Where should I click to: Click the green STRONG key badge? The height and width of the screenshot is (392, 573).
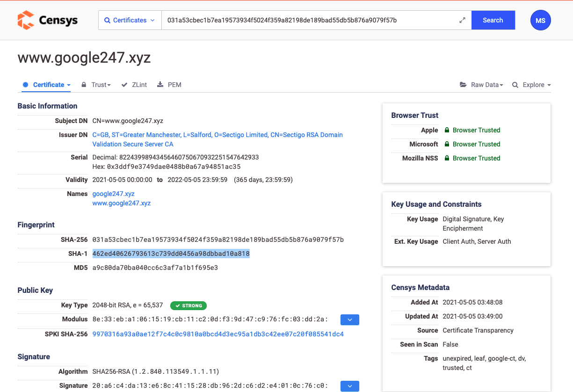[x=188, y=305]
